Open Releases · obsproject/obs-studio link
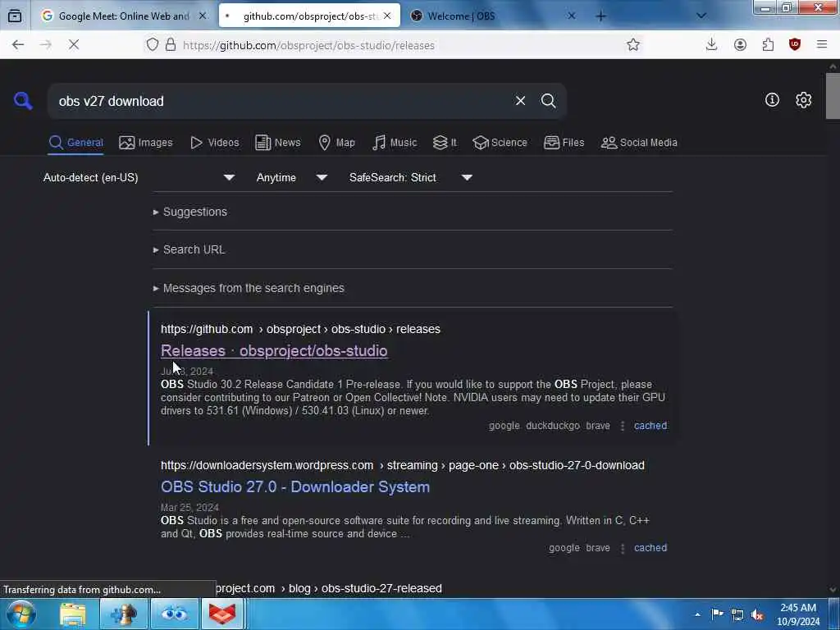 274,351
